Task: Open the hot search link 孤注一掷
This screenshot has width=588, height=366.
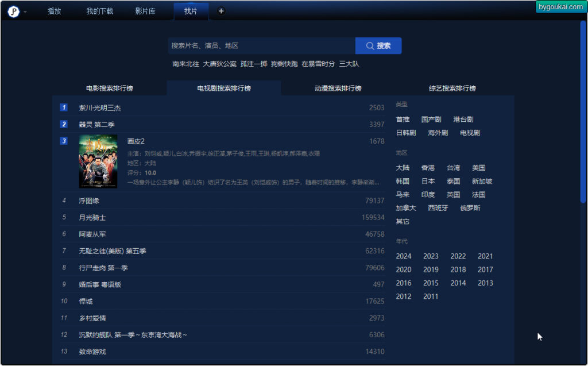Action: (x=254, y=64)
